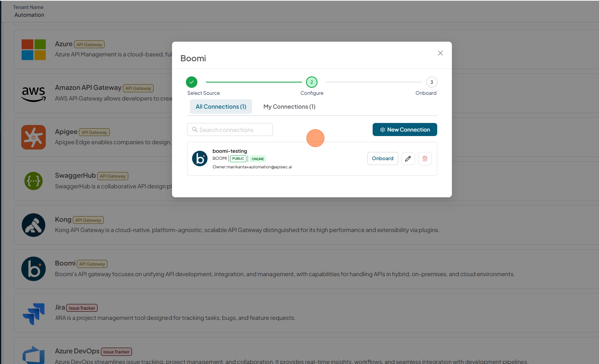Click the SwaggerHub logo icon
The height and width of the screenshot is (364, 599).
pos(34,181)
